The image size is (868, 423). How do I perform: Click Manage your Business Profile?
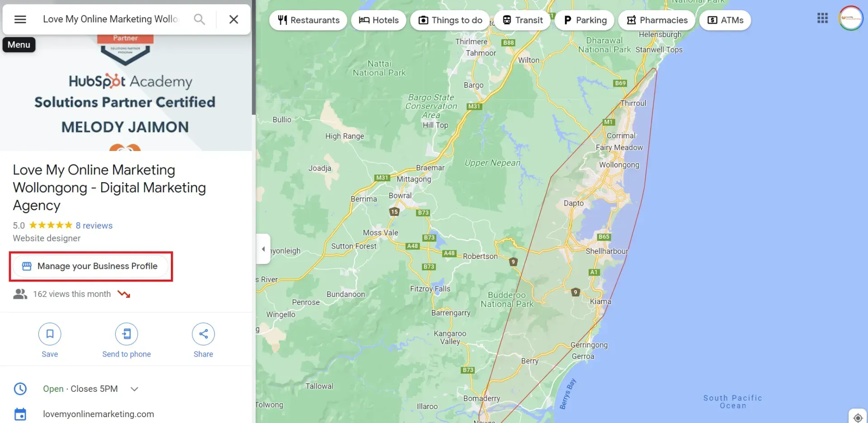91,266
